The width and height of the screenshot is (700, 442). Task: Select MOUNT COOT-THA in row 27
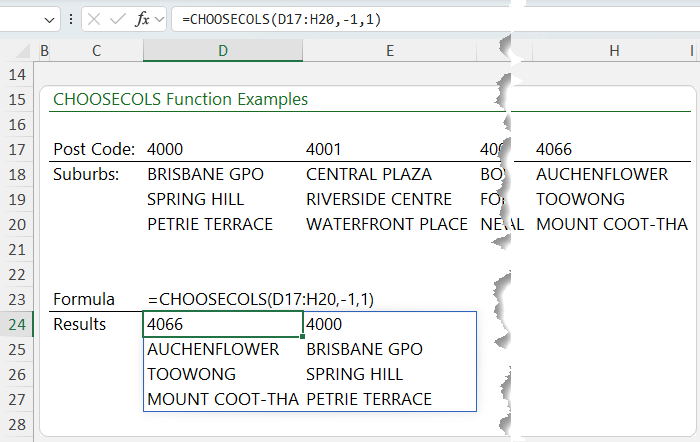223,399
